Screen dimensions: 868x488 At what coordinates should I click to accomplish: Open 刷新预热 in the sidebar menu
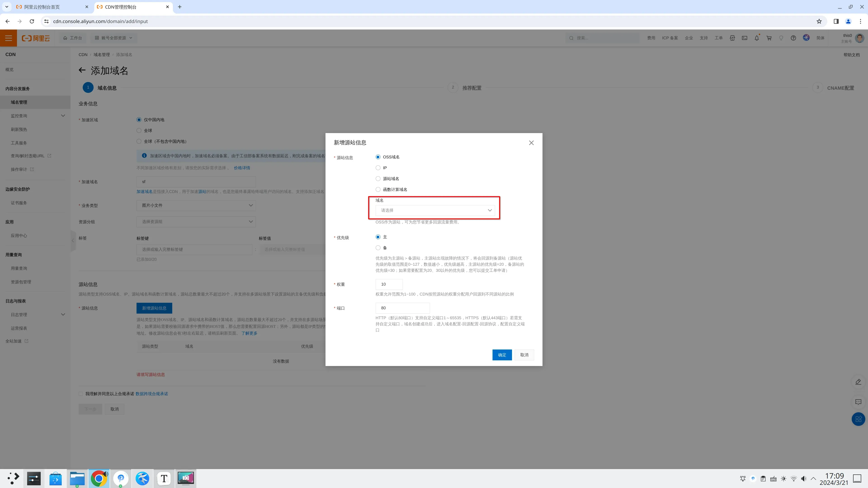coord(19,129)
